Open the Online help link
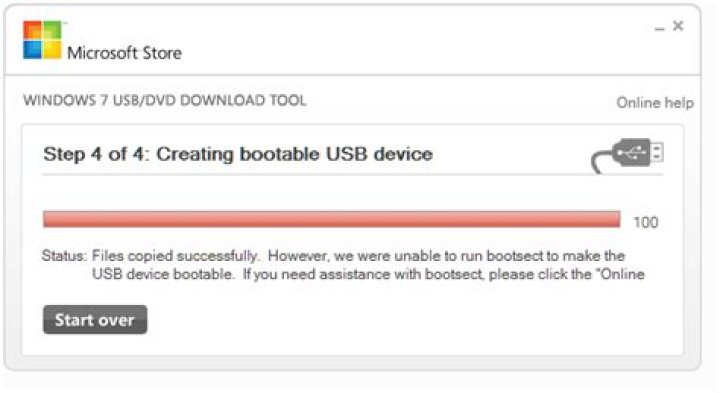 [655, 102]
